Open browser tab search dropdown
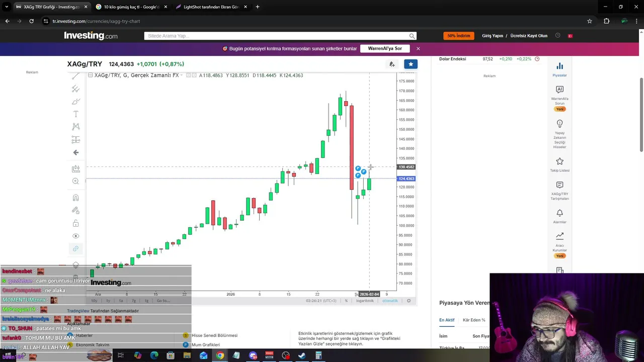This screenshot has width=644, height=362. 7,7
